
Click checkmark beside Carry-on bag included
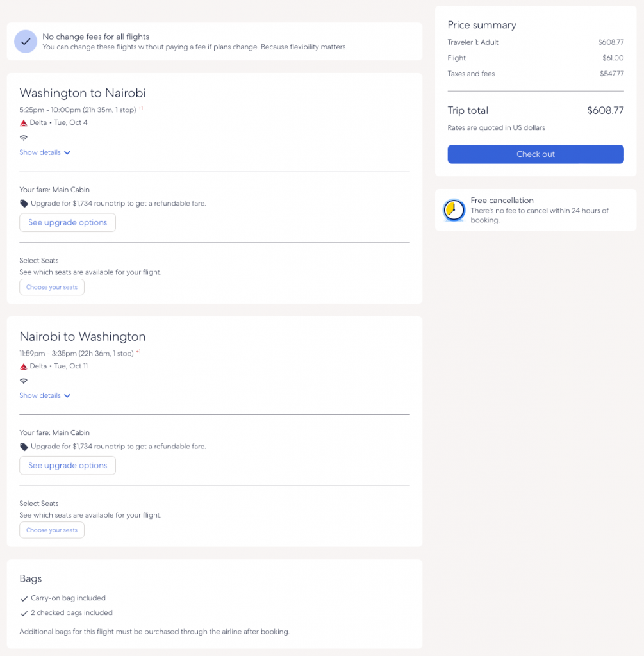click(x=24, y=598)
